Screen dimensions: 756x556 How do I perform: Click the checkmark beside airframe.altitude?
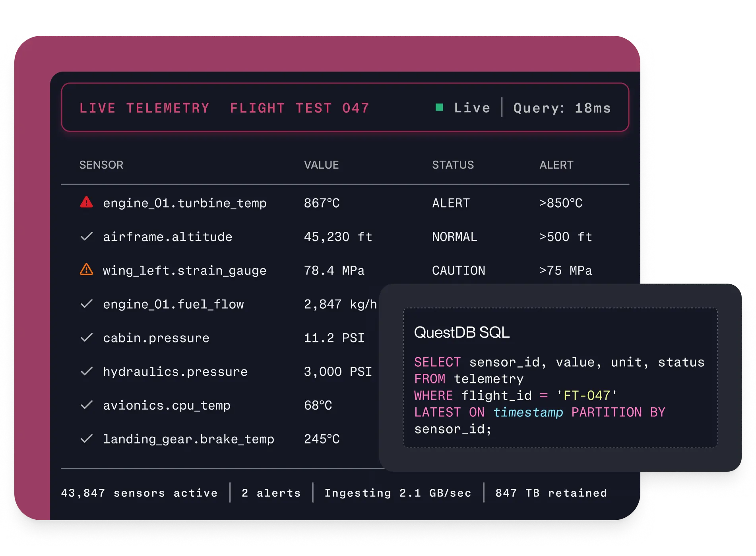point(86,237)
